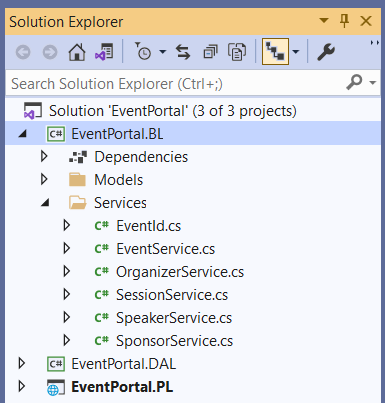Image resolution: width=385 pixels, height=403 pixels.
Task: Switch between solutions and folder views
Action: [x=104, y=52]
